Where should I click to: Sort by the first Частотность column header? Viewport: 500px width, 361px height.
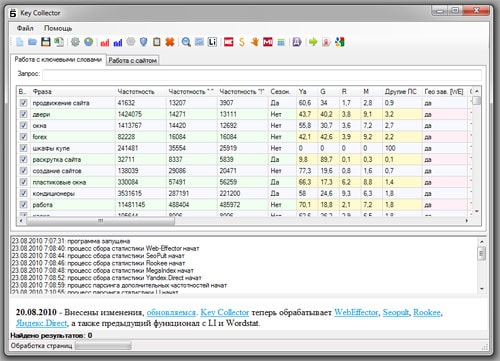(x=141, y=91)
